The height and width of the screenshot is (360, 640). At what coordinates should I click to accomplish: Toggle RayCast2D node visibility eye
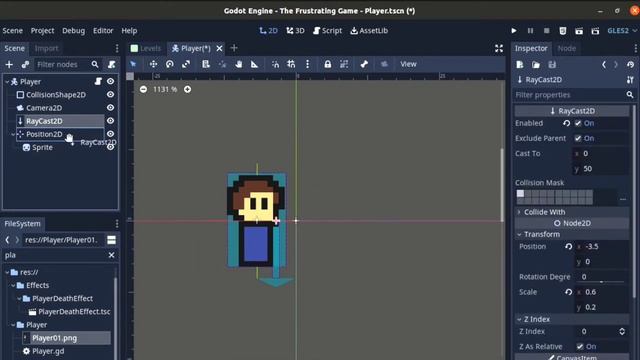tap(110, 121)
